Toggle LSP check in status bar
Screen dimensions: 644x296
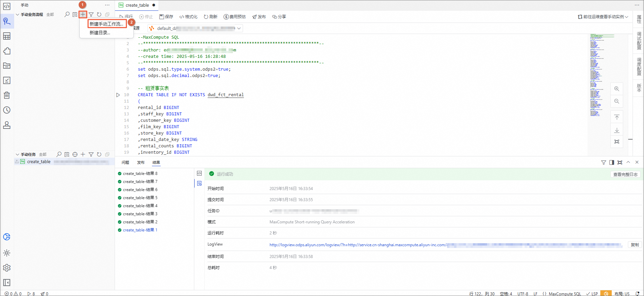click(x=592, y=294)
